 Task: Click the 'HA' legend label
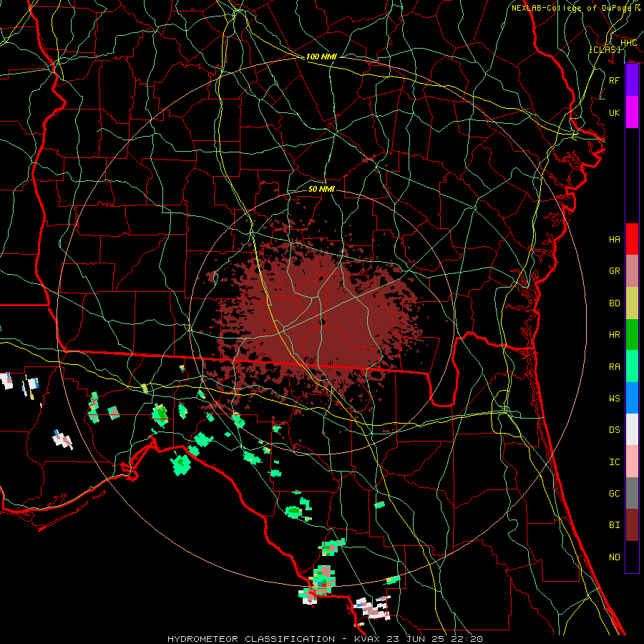click(614, 240)
